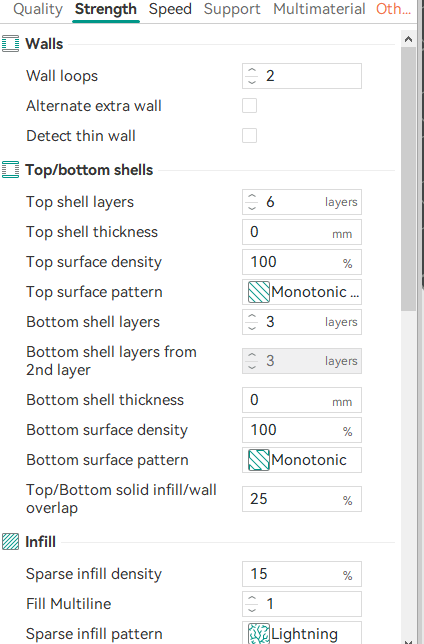Increase Fill Multiline with up arrow
Image resolution: width=424 pixels, height=644 pixels.
coord(252,598)
